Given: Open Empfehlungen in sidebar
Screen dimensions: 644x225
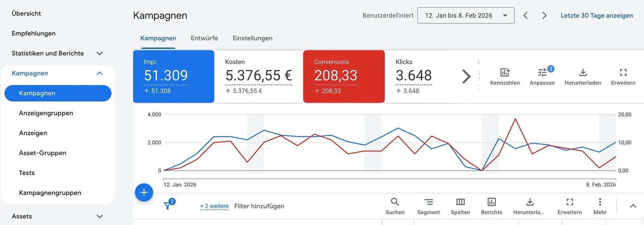Looking at the screenshot, I should pyautogui.click(x=33, y=33).
